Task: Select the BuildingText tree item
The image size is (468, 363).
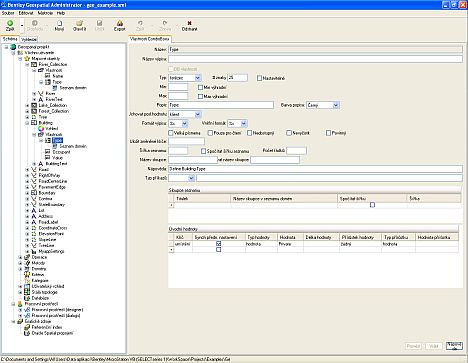Action: (56, 164)
